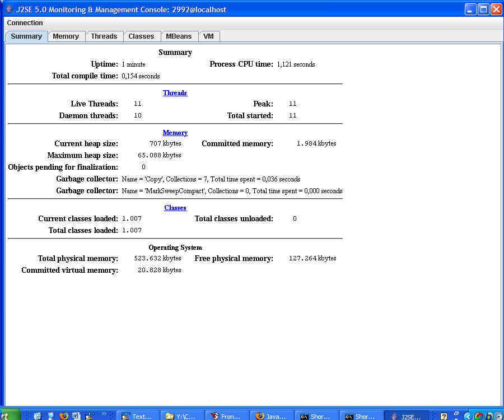Click the 'Summary' heading text
This screenshot has height=420, width=504.
click(175, 53)
